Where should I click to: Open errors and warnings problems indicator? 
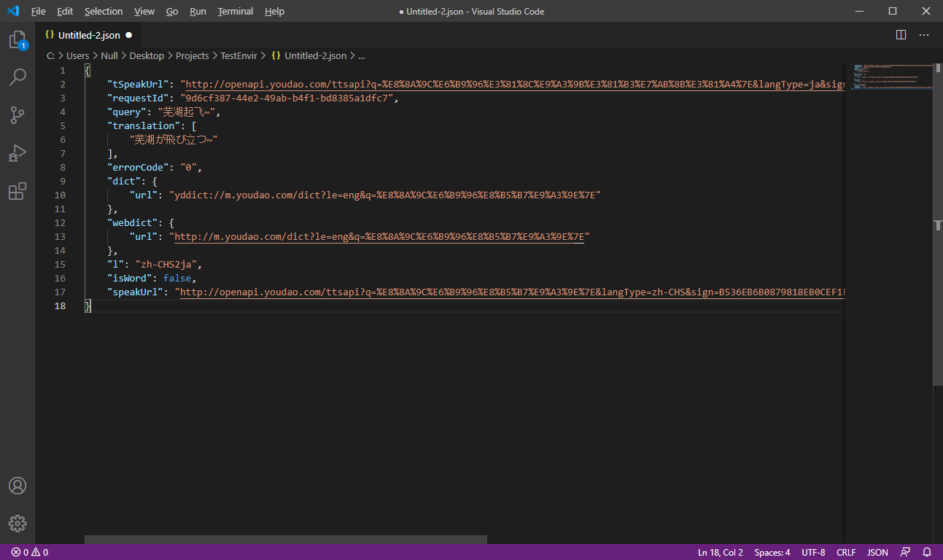(x=30, y=552)
